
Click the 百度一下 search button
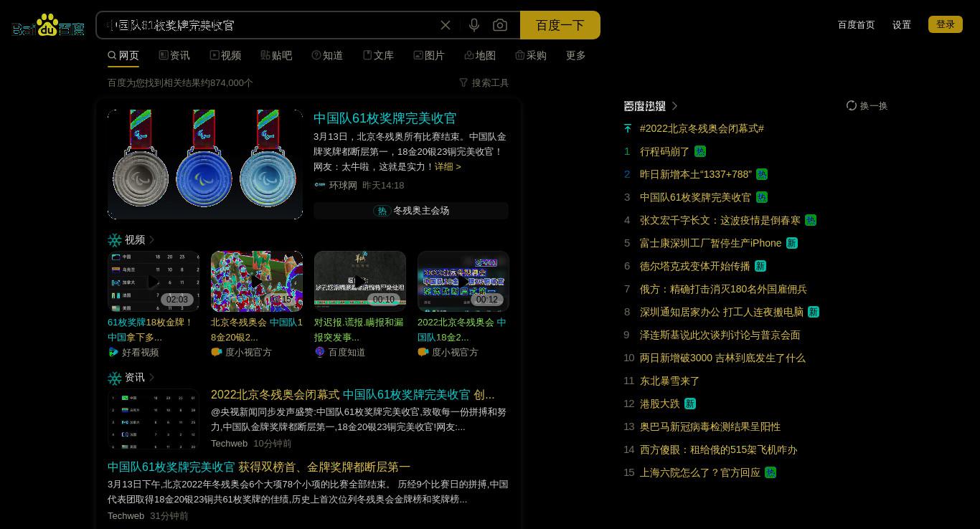click(560, 25)
